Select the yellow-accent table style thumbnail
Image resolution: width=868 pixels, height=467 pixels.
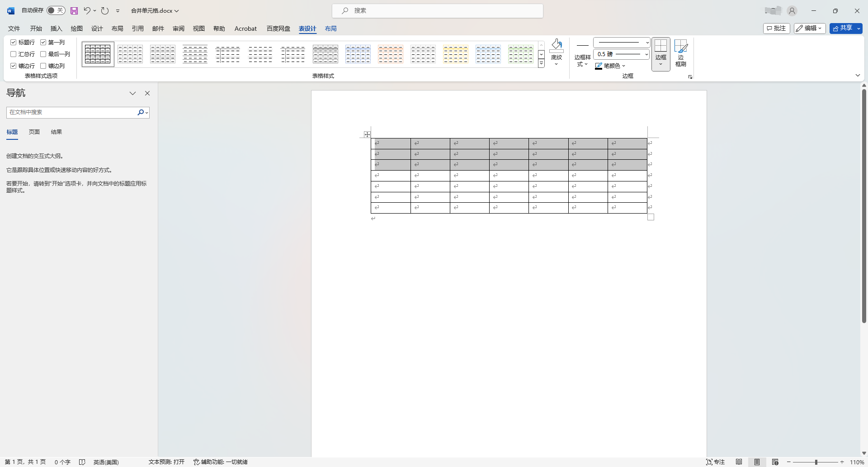click(456, 54)
